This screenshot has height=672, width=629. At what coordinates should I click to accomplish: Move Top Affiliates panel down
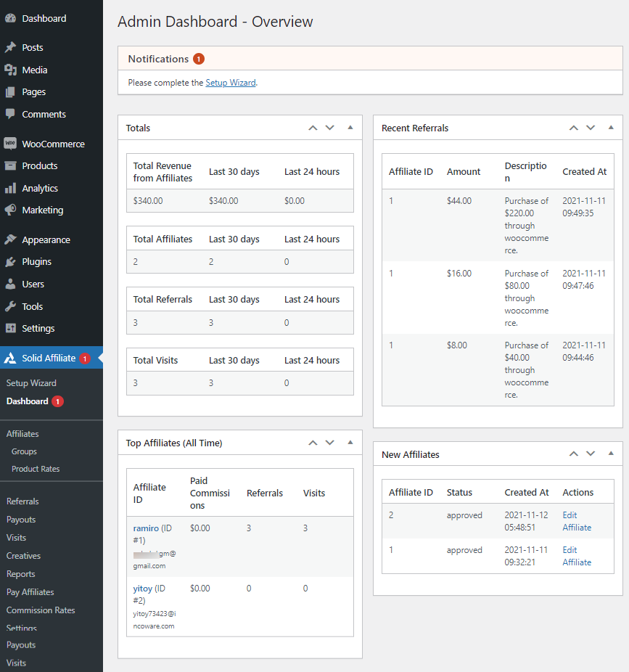[329, 443]
